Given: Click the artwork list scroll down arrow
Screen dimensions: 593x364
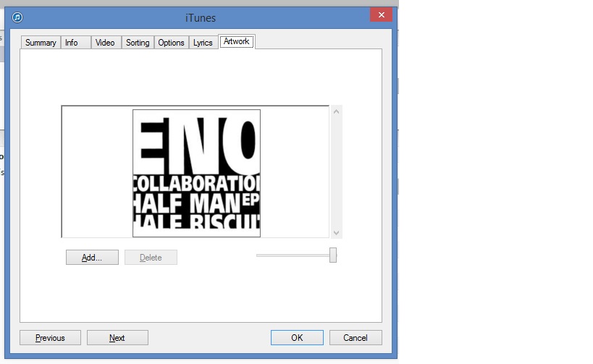Looking at the screenshot, I should tap(336, 233).
